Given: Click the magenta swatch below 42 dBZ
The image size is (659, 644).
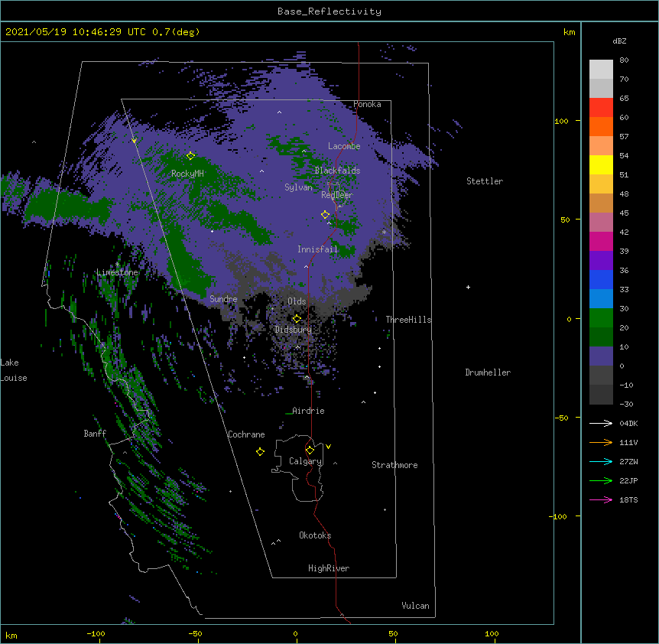Looking at the screenshot, I should click(x=601, y=241).
